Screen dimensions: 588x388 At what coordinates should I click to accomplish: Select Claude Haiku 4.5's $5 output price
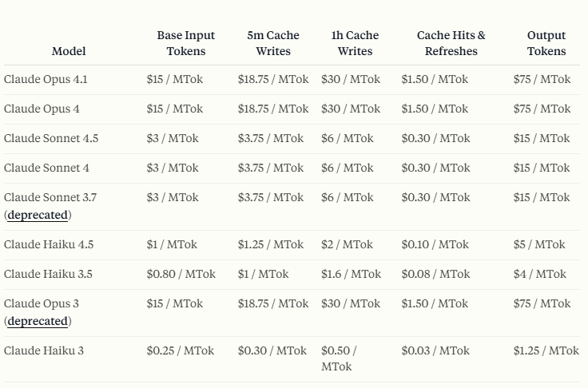pyautogui.click(x=538, y=244)
